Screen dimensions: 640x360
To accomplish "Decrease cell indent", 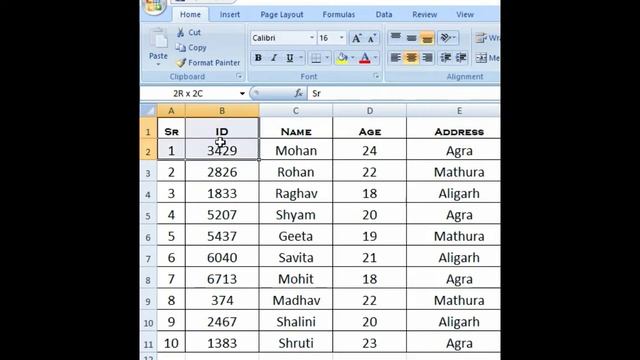I will click(445, 58).
